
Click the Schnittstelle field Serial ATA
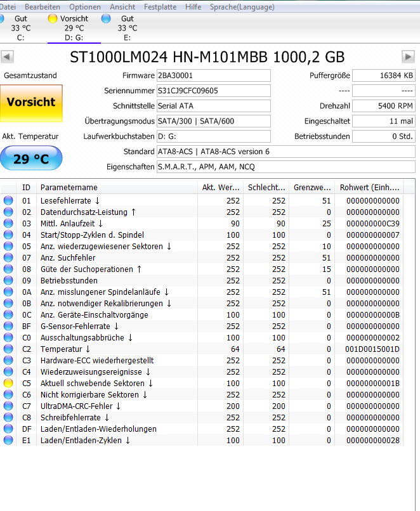[x=214, y=106]
